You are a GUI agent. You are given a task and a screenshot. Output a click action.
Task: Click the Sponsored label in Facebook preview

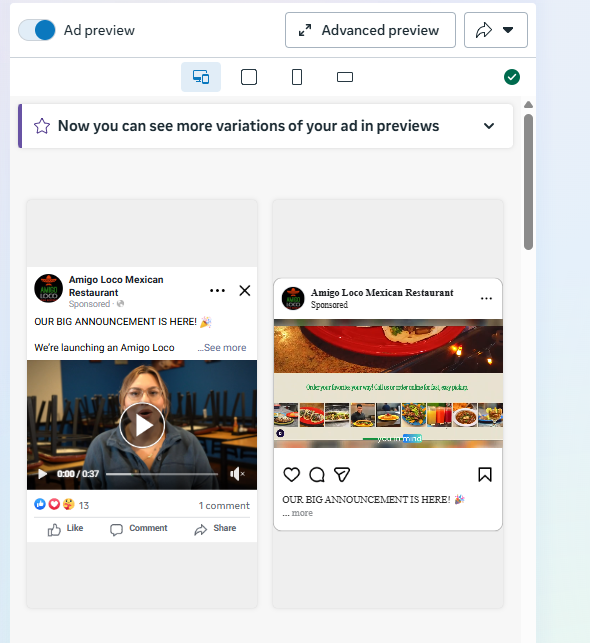[89, 304]
